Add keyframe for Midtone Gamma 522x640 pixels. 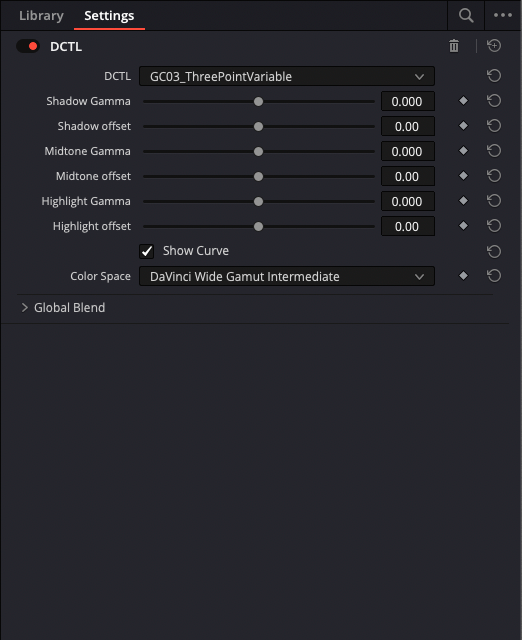(x=463, y=151)
